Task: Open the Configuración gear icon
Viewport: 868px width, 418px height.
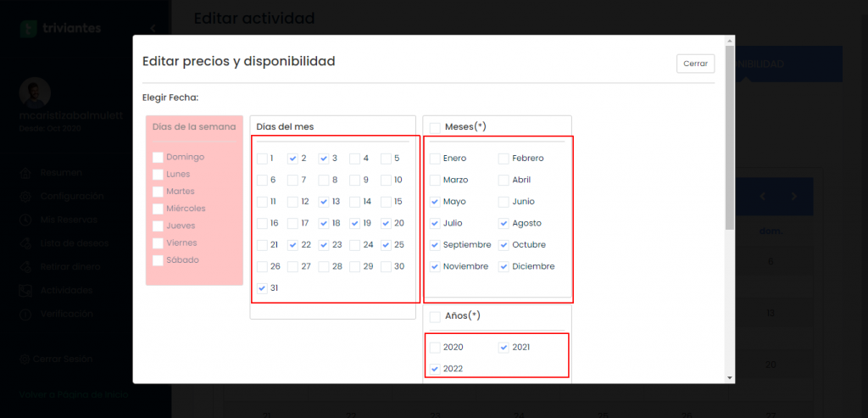Action: point(25,196)
